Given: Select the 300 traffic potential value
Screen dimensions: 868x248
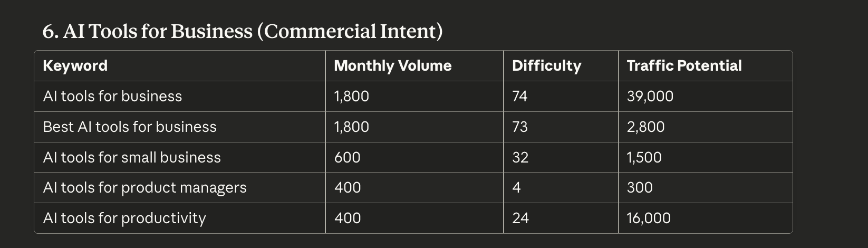Looking at the screenshot, I should (x=640, y=188).
